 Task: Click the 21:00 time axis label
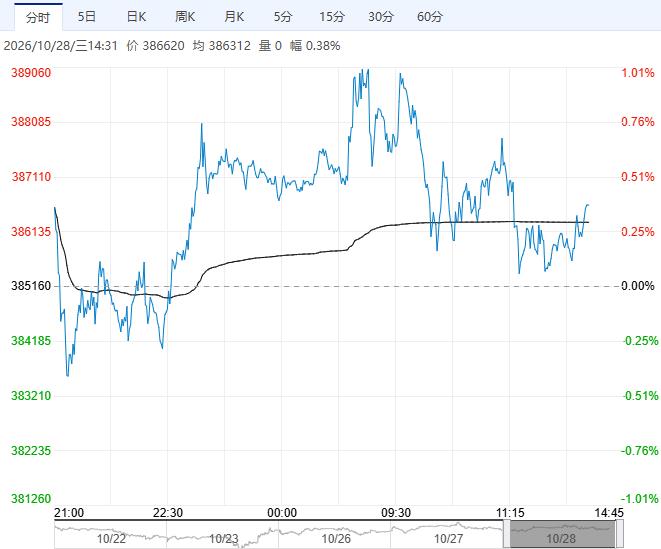click(x=69, y=513)
